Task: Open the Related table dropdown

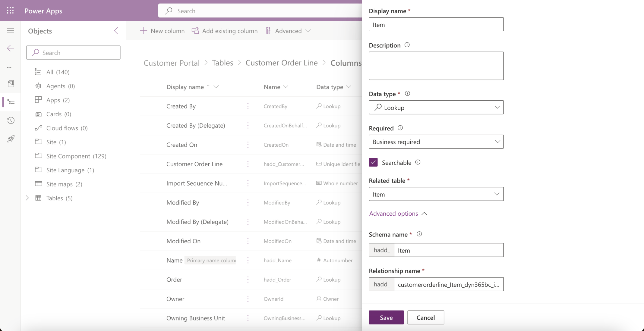Action: click(436, 194)
